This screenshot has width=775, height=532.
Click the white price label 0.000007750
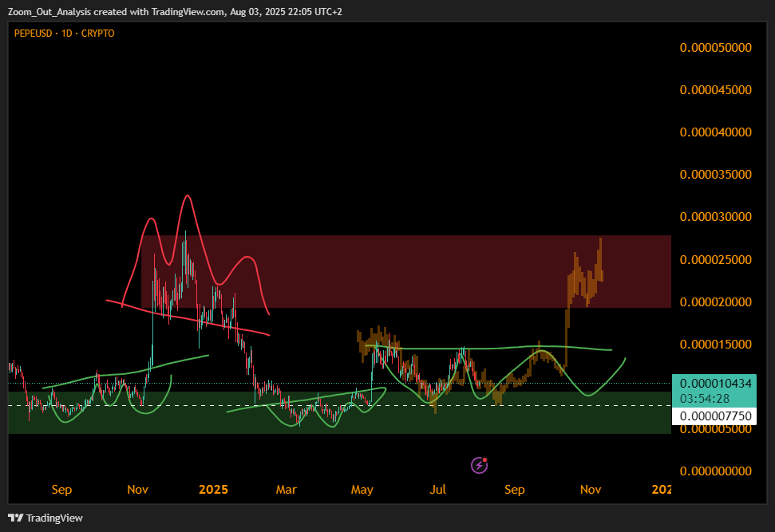pos(715,416)
